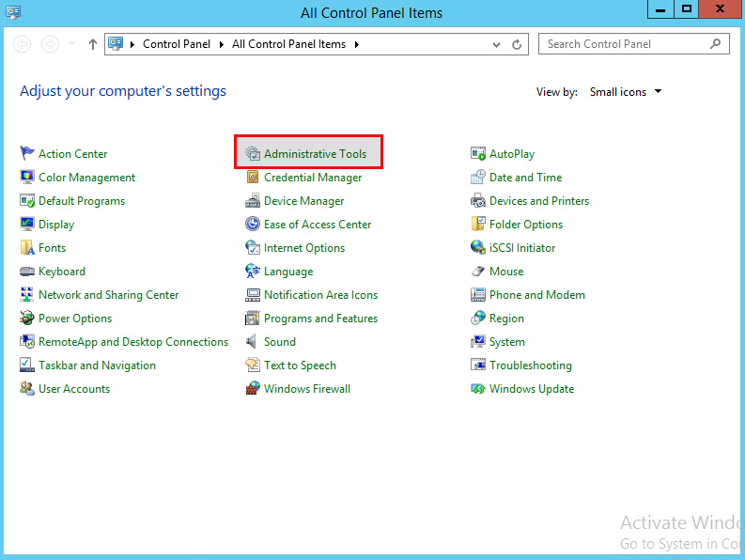This screenshot has height=560, width=745.
Task: Click the Internet Options globe icon
Action: [x=253, y=247]
